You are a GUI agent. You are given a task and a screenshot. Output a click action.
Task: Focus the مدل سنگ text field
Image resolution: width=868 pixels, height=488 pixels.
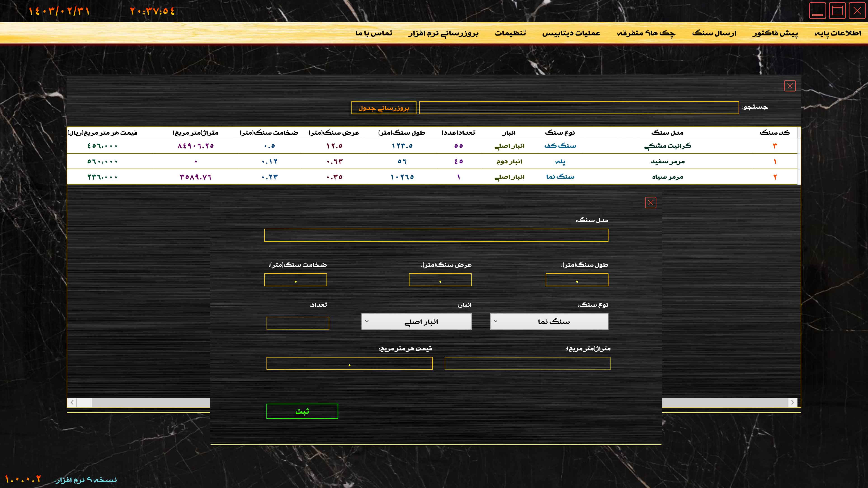point(436,235)
